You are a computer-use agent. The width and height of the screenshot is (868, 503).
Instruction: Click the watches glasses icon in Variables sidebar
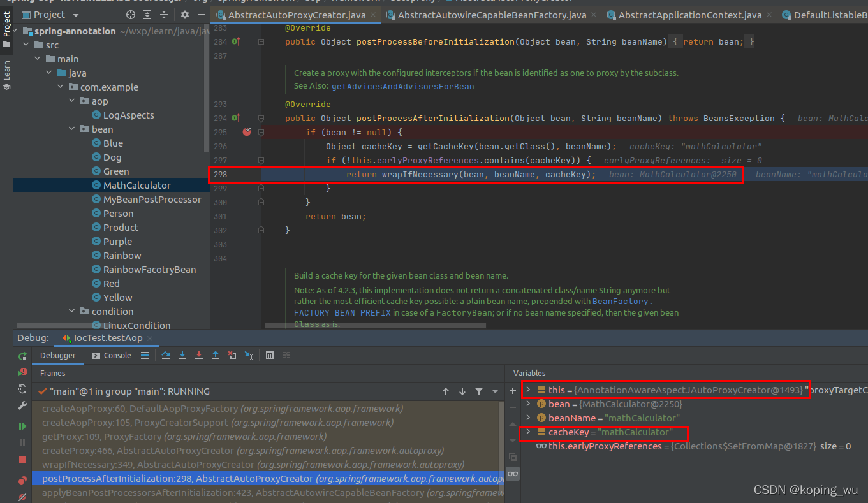(513, 473)
